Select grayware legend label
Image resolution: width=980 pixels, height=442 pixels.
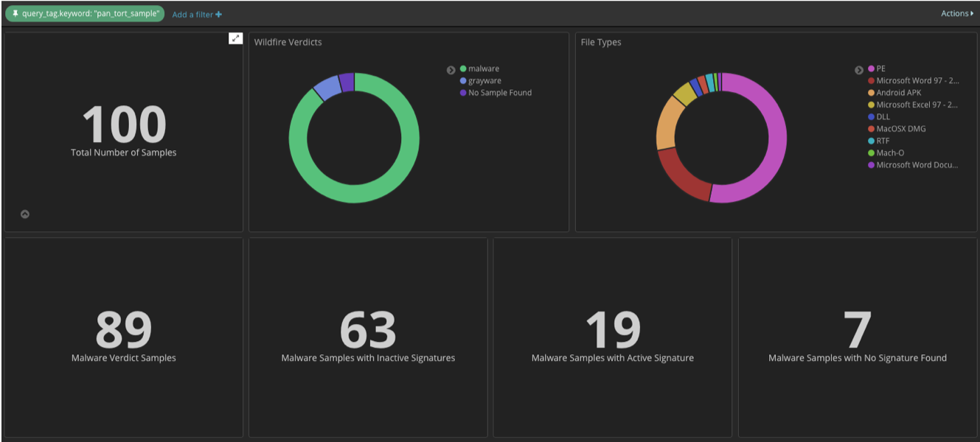pos(484,81)
